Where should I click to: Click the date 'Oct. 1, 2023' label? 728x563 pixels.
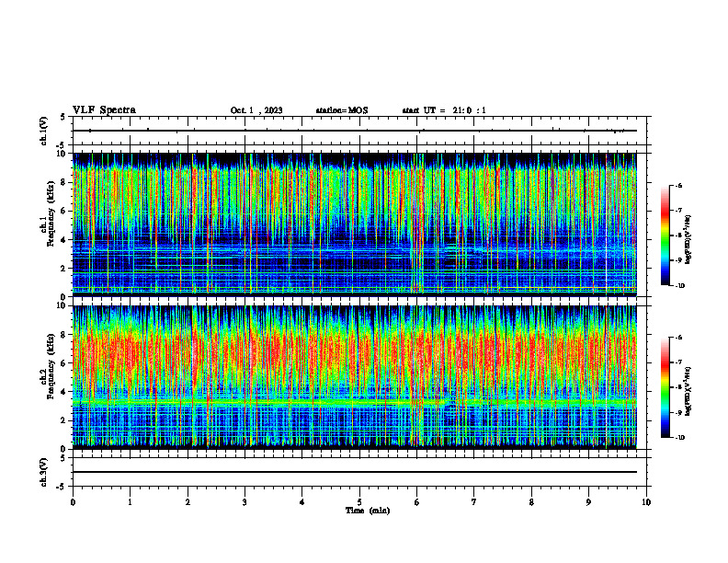pos(256,110)
